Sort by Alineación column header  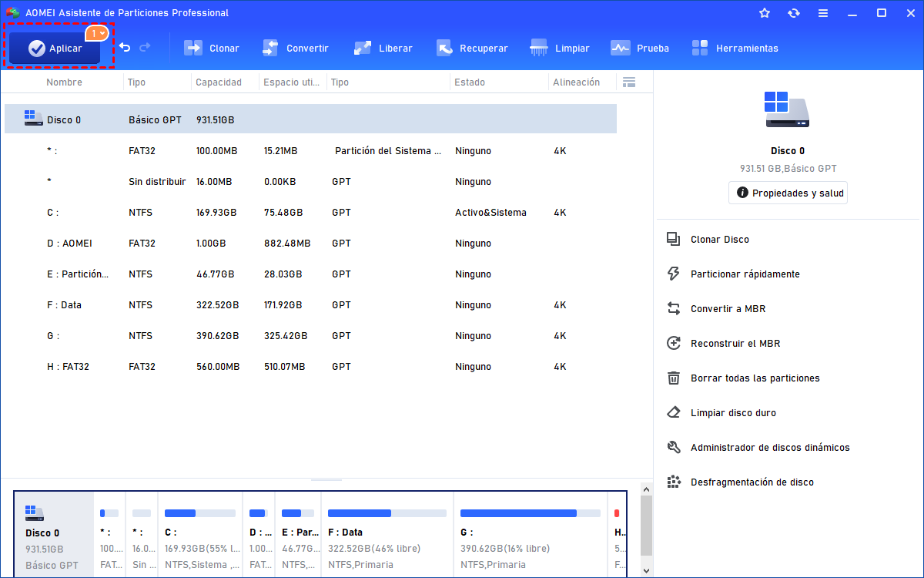pos(576,82)
